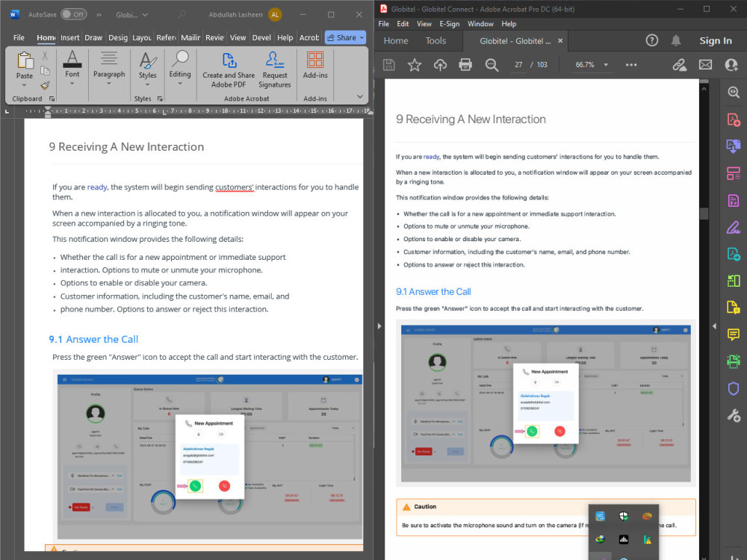Click the Acrobat vertical scrollbar thumb
This screenshot has width=747, height=560.
click(x=704, y=214)
